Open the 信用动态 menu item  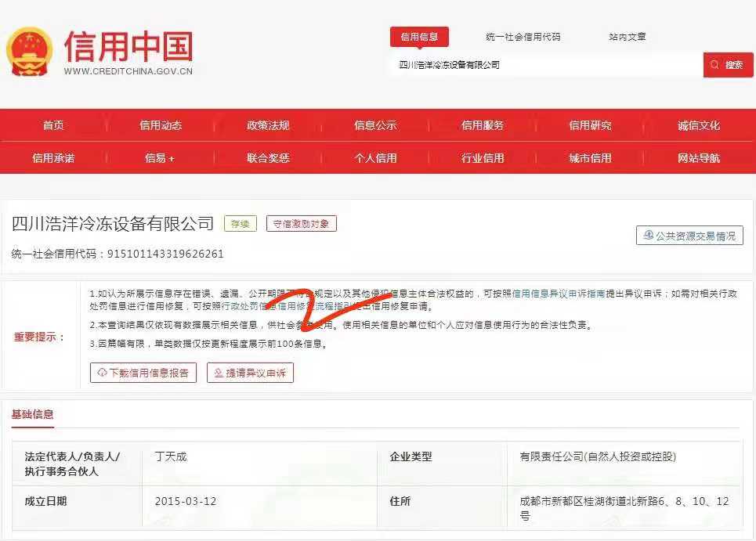(161, 125)
